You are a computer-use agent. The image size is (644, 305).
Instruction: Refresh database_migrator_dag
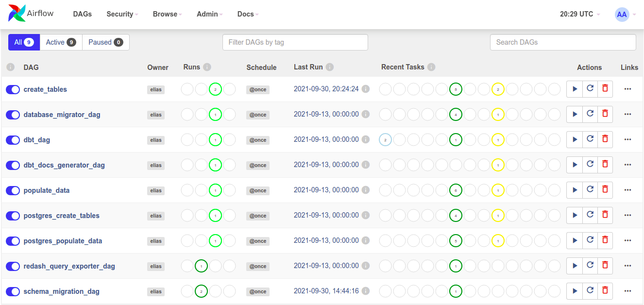point(590,114)
